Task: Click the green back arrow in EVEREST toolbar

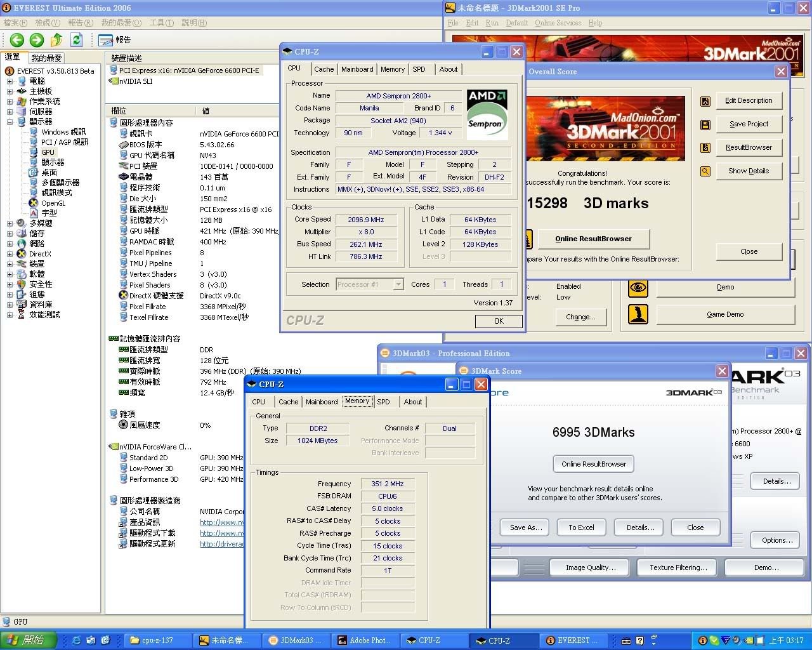Action: (17, 40)
